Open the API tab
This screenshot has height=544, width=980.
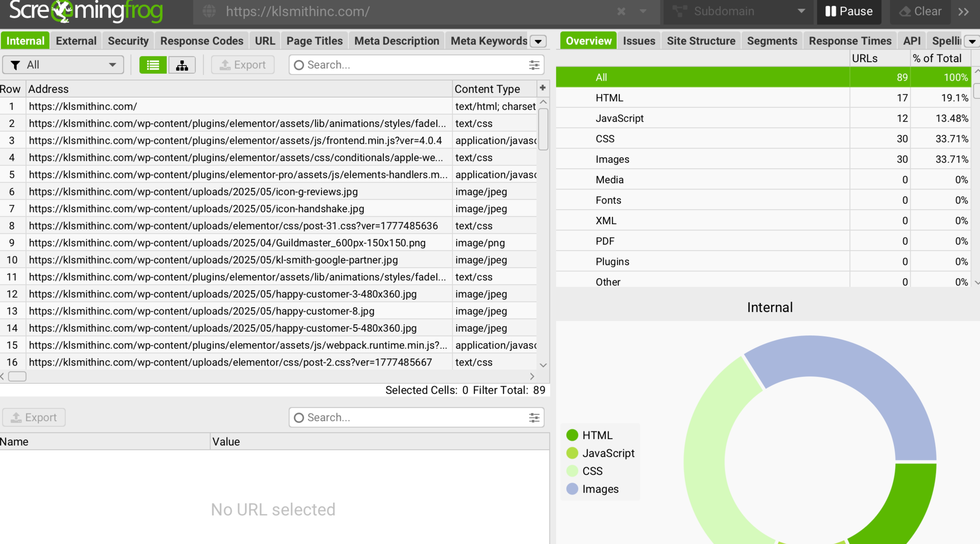coord(912,41)
